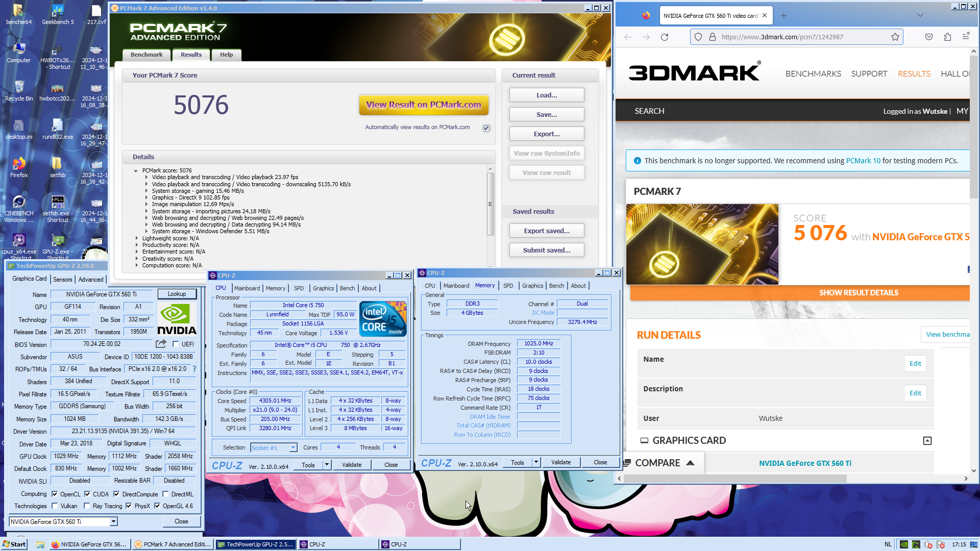The width and height of the screenshot is (980, 551).
Task: Click Export... button in PCMark 7
Action: 547,134
